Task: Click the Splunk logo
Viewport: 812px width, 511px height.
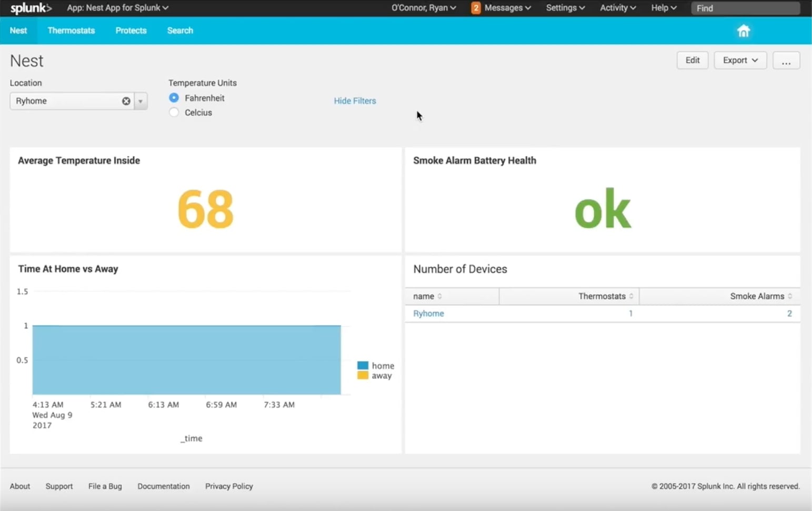Action: pos(31,8)
